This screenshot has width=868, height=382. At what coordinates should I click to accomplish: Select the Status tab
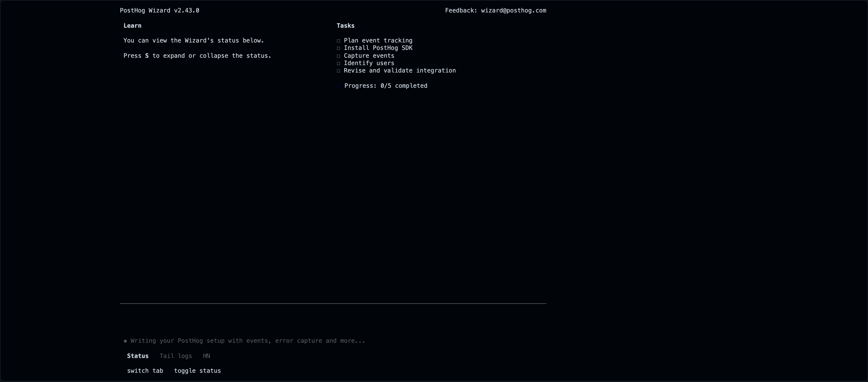(138, 356)
